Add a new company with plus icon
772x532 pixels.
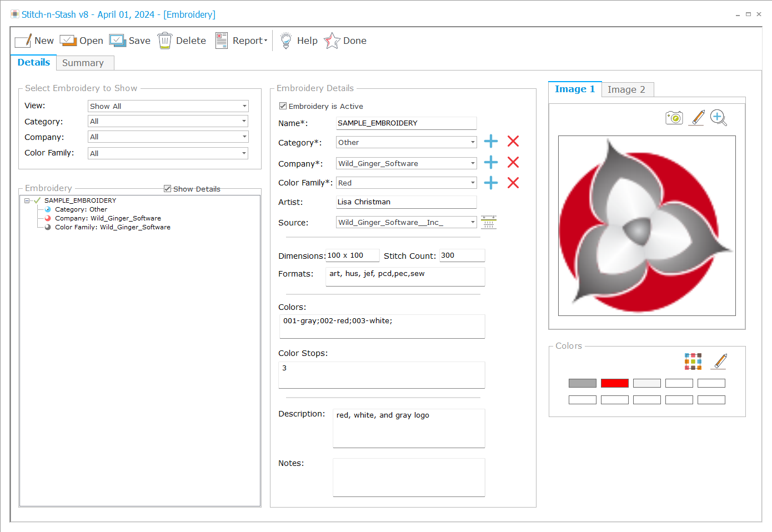point(491,162)
